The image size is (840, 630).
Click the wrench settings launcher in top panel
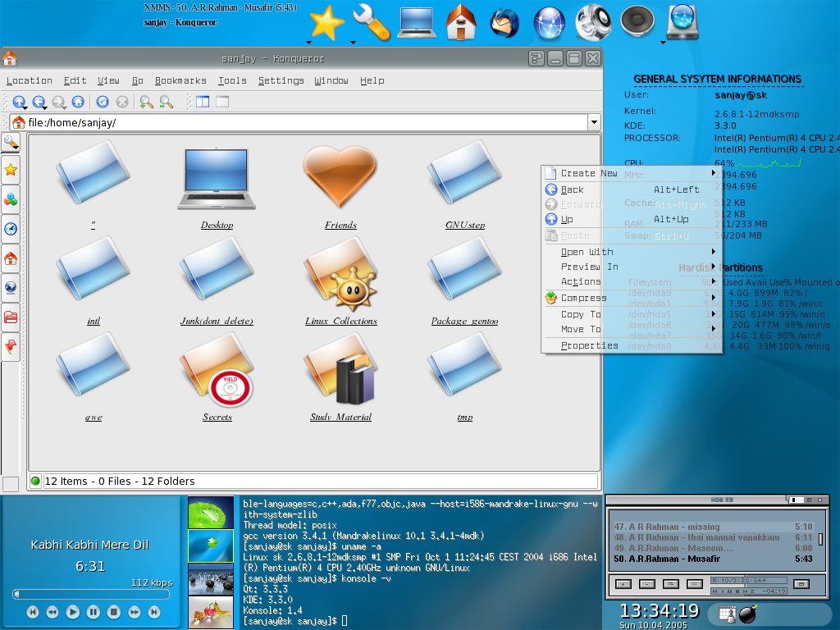point(372,23)
